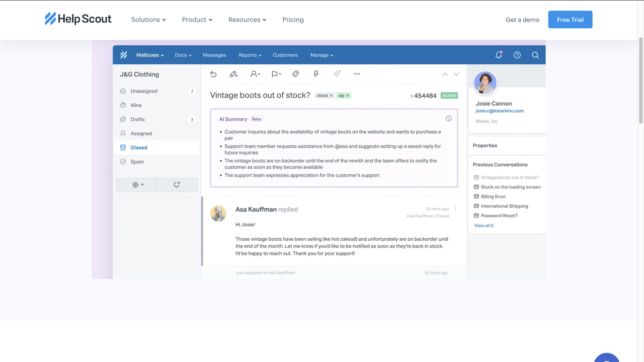Open the Mailboxes dropdown
The width and height of the screenshot is (644, 362).
pos(150,55)
